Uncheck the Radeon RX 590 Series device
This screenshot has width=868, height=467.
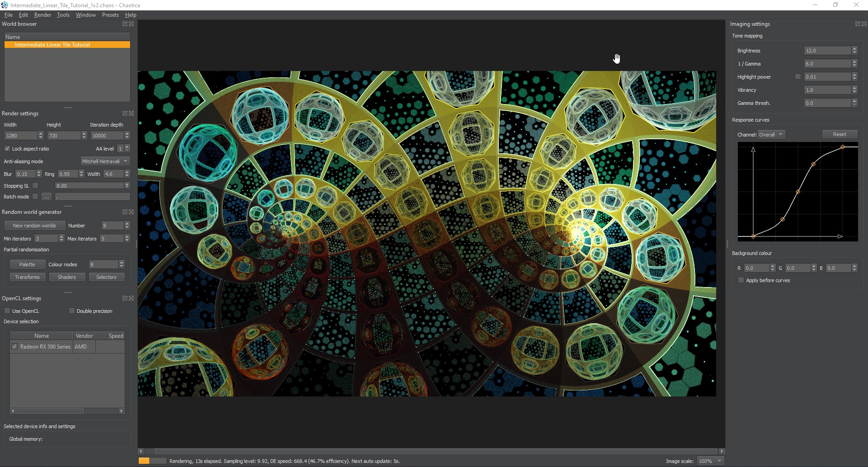(14, 347)
